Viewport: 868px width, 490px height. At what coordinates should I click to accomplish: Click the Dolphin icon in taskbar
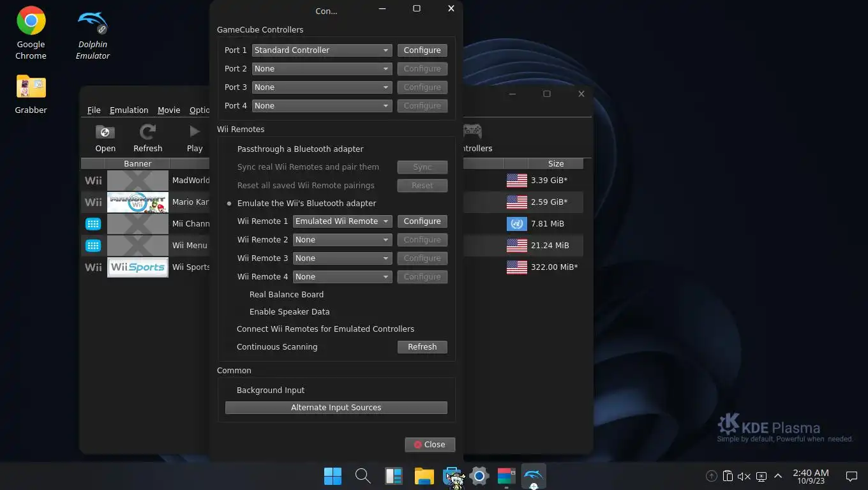tap(534, 476)
